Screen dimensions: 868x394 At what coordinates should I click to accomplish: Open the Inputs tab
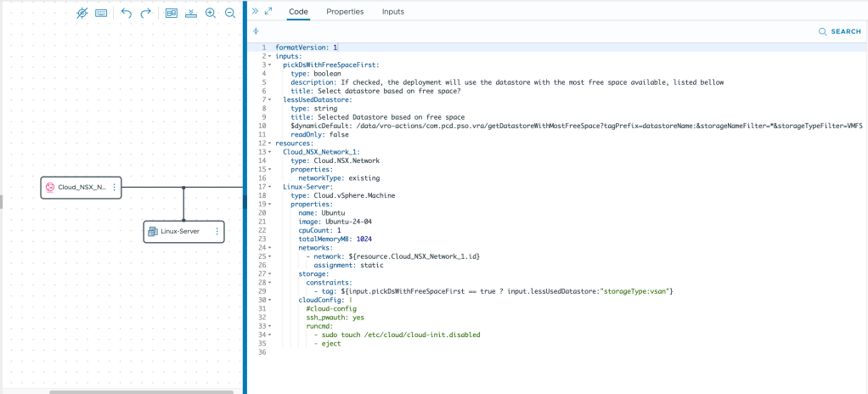pos(392,12)
